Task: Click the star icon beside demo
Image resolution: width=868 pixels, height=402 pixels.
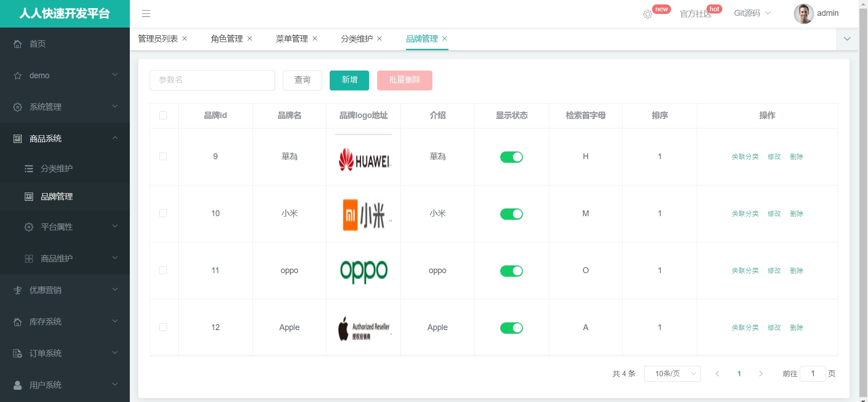Action: [x=18, y=76]
